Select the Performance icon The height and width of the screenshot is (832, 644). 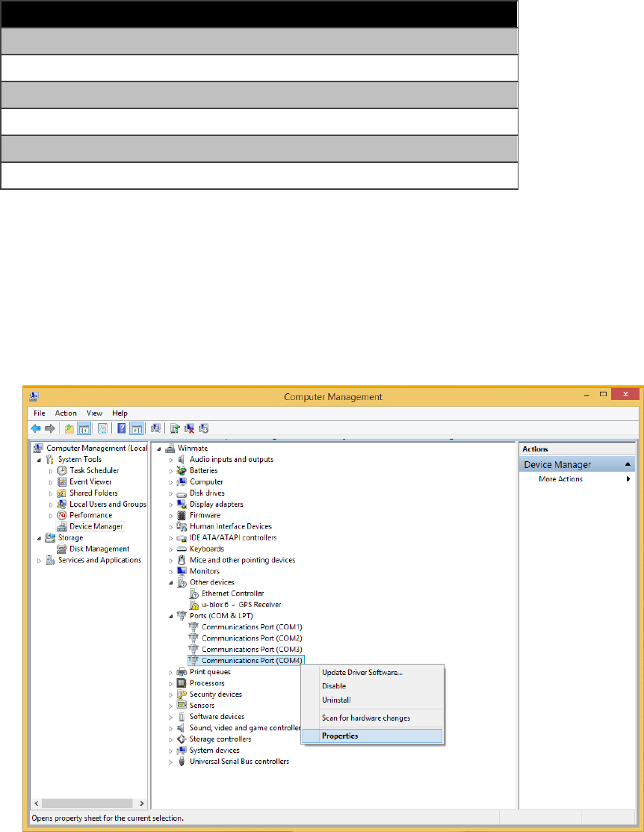pos(62,515)
